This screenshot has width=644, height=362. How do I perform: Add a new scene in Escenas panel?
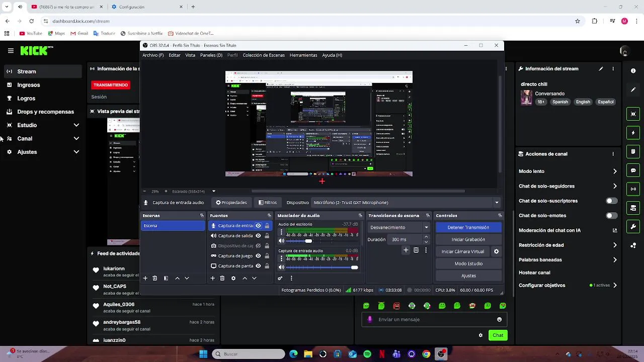click(145, 278)
